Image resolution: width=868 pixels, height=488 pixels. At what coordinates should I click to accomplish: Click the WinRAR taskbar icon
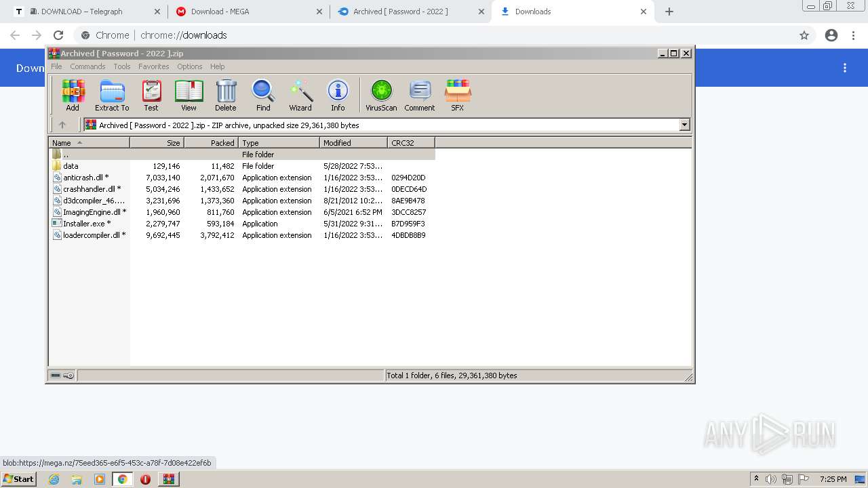169,479
